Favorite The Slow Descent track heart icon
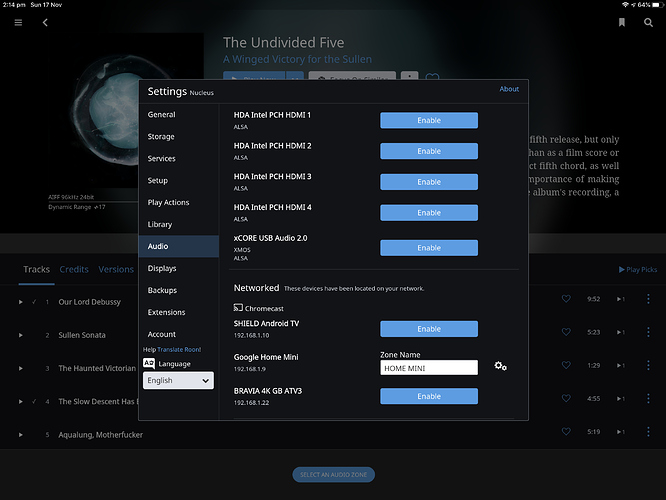Screen dimensions: 666x500 pyautogui.click(x=566, y=398)
